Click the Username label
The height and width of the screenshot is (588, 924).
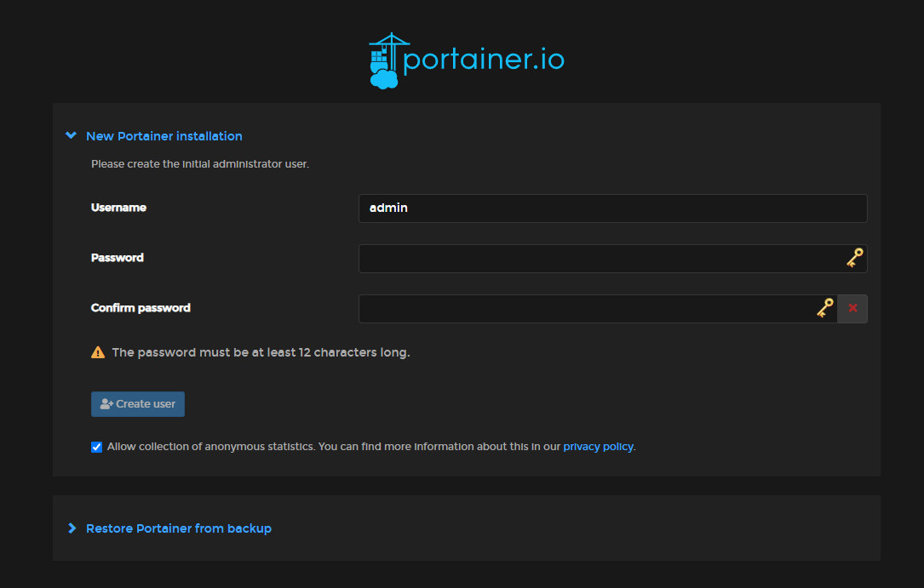tap(118, 208)
